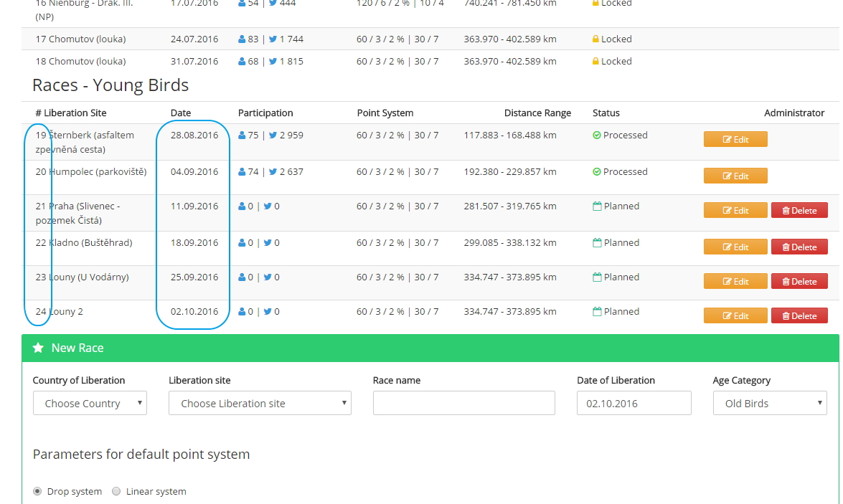Click the Processed check icon for Šternberk race
Image resolution: width=843 pixels, height=504 pixels.
(x=597, y=135)
